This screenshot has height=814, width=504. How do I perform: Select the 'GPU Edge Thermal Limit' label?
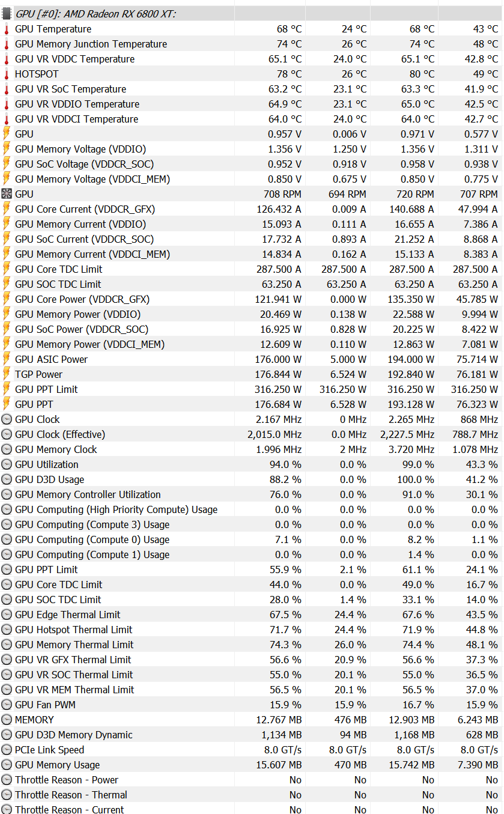click(x=68, y=615)
